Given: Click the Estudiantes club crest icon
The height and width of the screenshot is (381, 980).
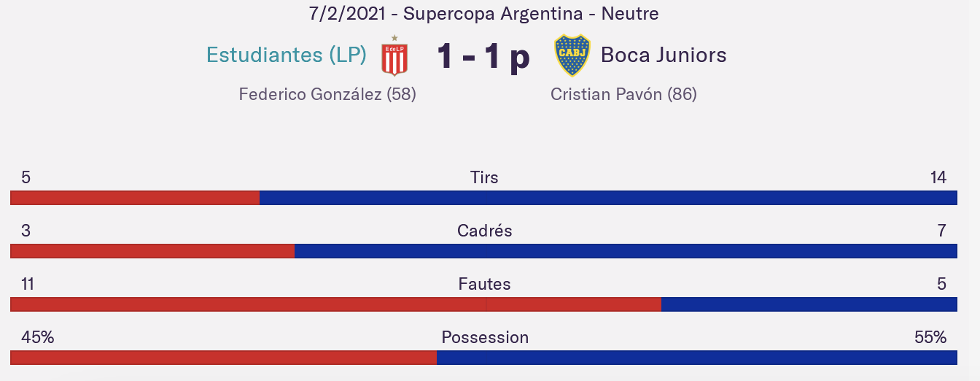Looking at the screenshot, I should pyautogui.click(x=394, y=55).
